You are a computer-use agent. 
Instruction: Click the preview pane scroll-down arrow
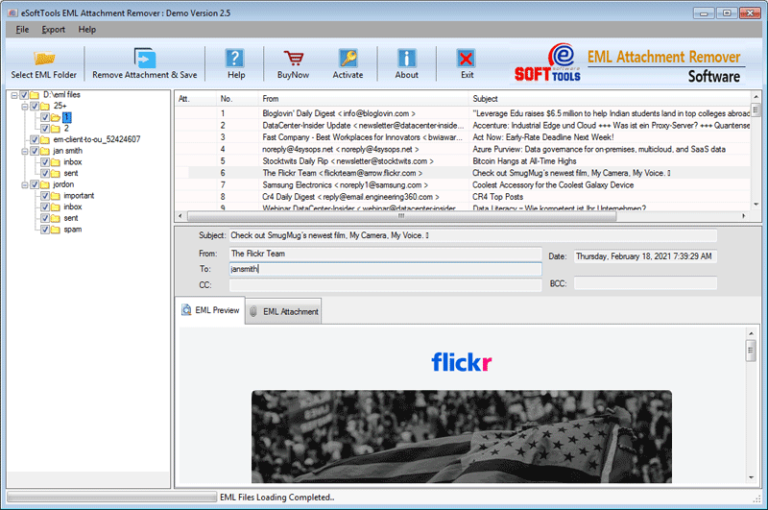[x=751, y=478]
